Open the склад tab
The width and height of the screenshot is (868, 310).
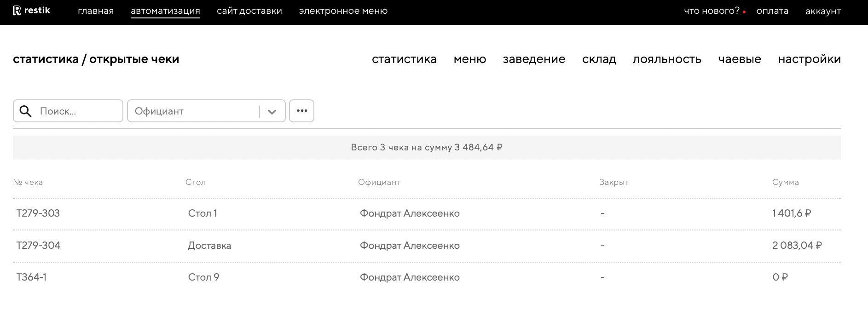(x=599, y=59)
